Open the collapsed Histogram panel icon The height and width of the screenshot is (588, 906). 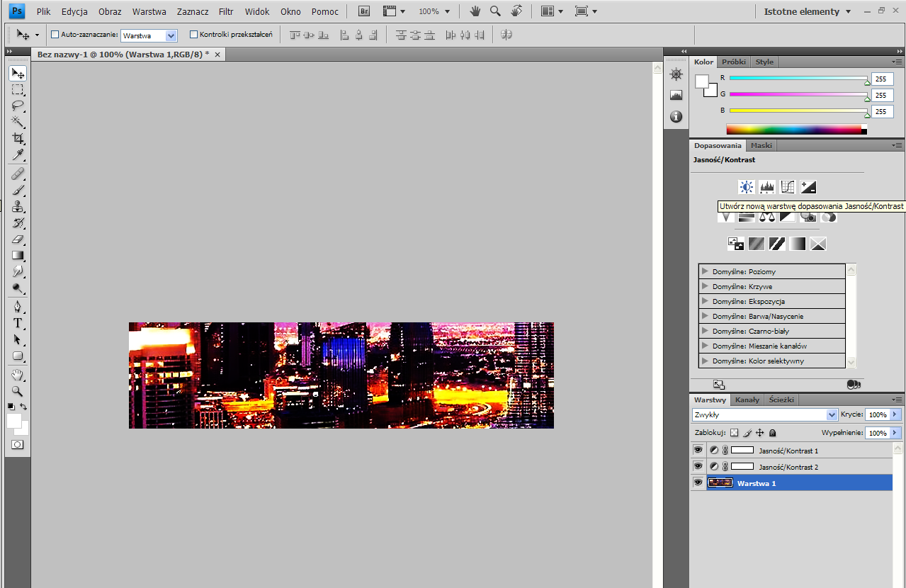coord(676,95)
